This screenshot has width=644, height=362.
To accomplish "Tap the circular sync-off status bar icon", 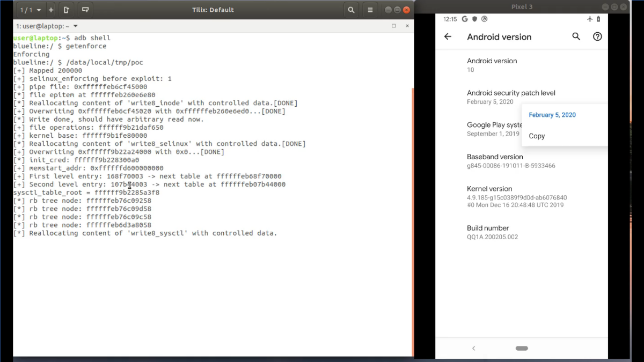I will (484, 19).
